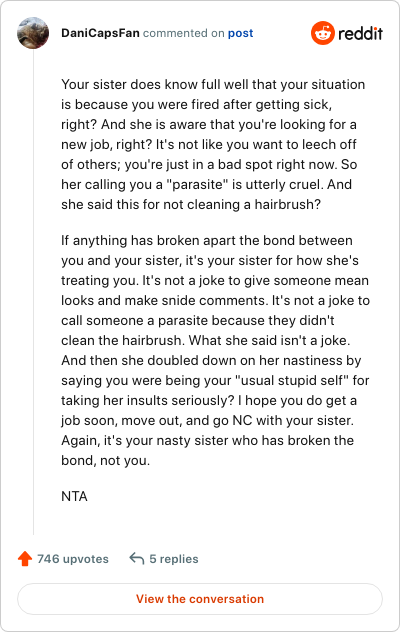Screen dimensions: 400x632
Task: Click the paragraph starting "If anything has broken"
Action: [x=215, y=350]
